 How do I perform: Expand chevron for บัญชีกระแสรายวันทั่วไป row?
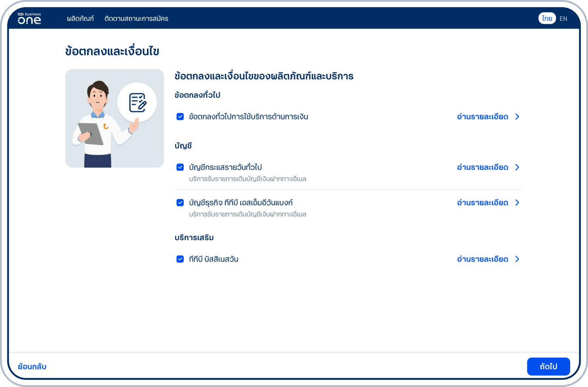517,167
